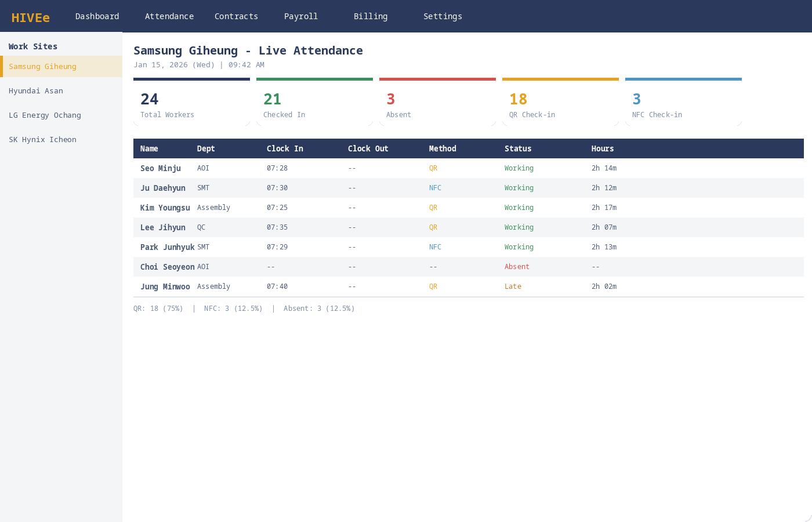This screenshot has width=812, height=522.
Task: Switch to the Attendance tab
Action: (x=169, y=16)
